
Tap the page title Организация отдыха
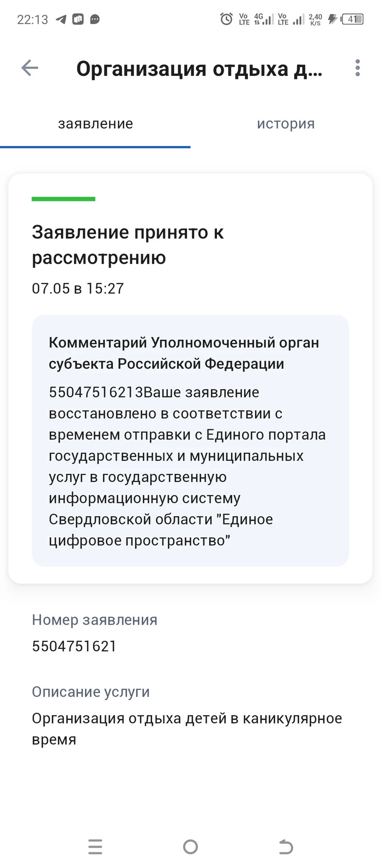coord(199,69)
